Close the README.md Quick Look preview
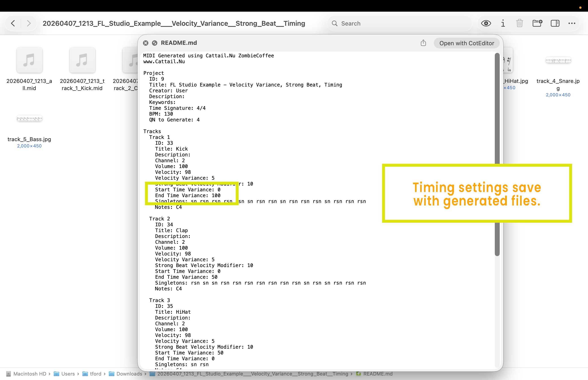Viewport: 588px width, 380px height. 146,43
